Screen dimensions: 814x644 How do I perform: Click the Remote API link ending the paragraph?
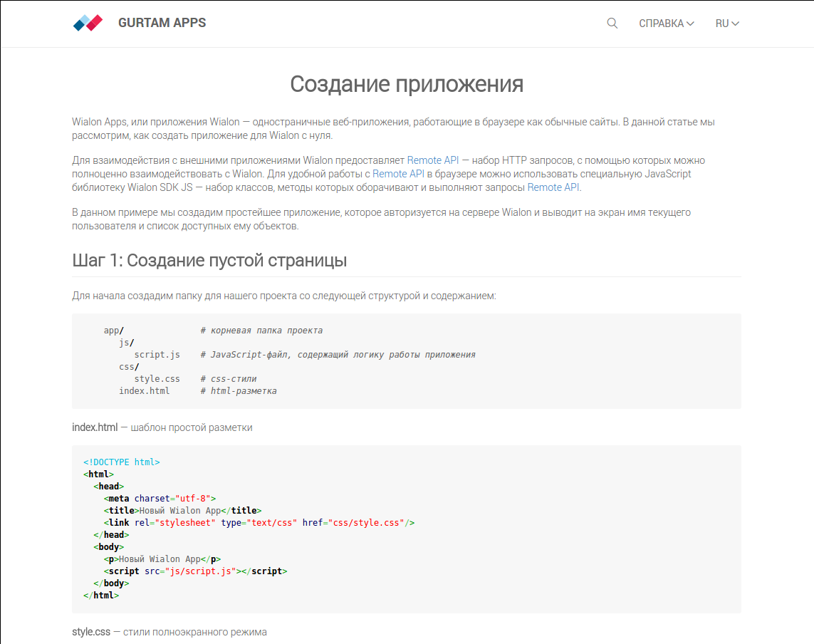(553, 187)
